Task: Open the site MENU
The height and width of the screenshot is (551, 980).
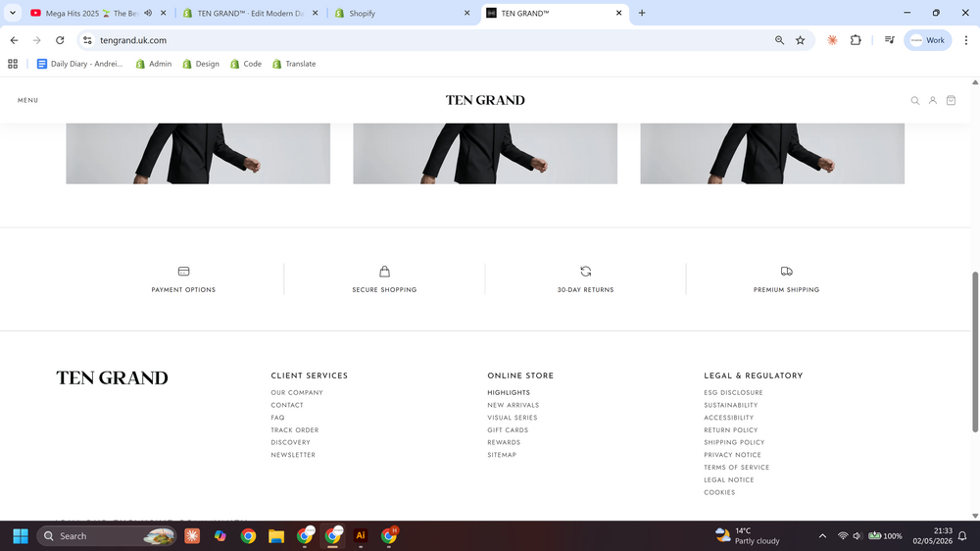Action: [x=27, y=100]
